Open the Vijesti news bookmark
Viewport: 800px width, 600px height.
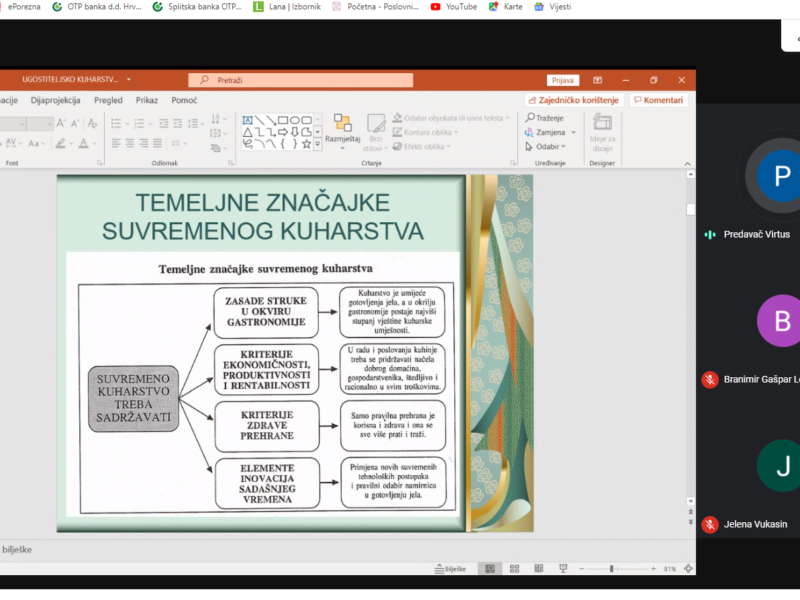click(553, 7)
